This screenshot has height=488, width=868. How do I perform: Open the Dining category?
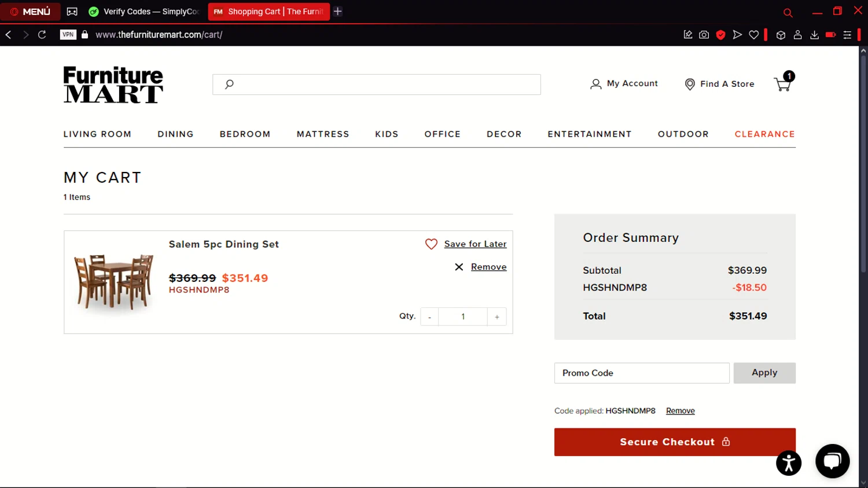click(x=175, y=134)
